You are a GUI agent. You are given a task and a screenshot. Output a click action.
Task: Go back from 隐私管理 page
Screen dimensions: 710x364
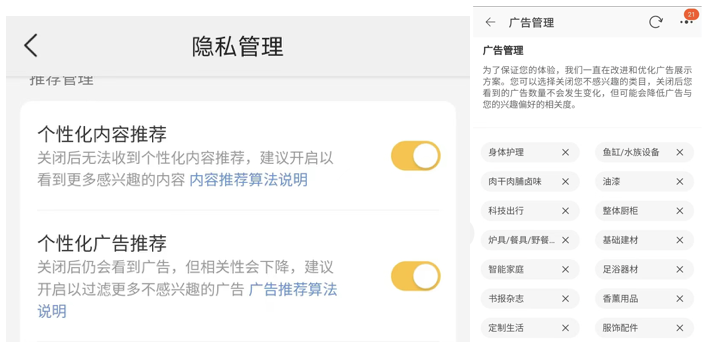(x=31, y=45)
